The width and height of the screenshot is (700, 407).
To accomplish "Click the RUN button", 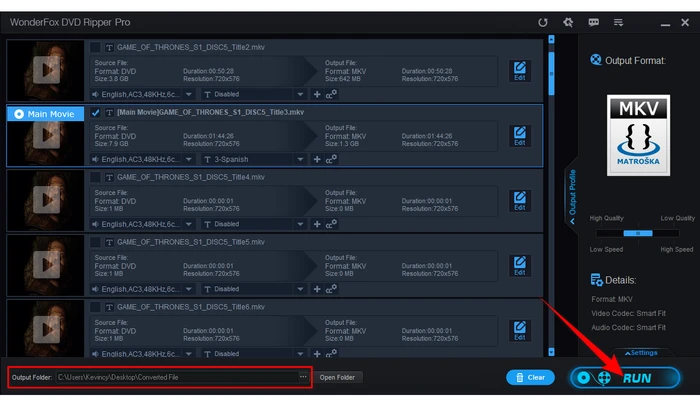I will coord(625,378).
